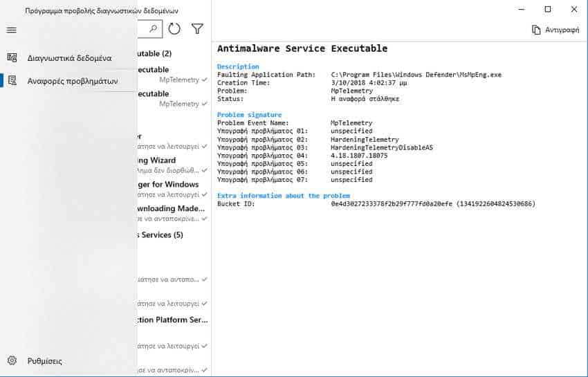
Task: Open Αναφορές προβλημάτων section
Action: coord(68,81)
